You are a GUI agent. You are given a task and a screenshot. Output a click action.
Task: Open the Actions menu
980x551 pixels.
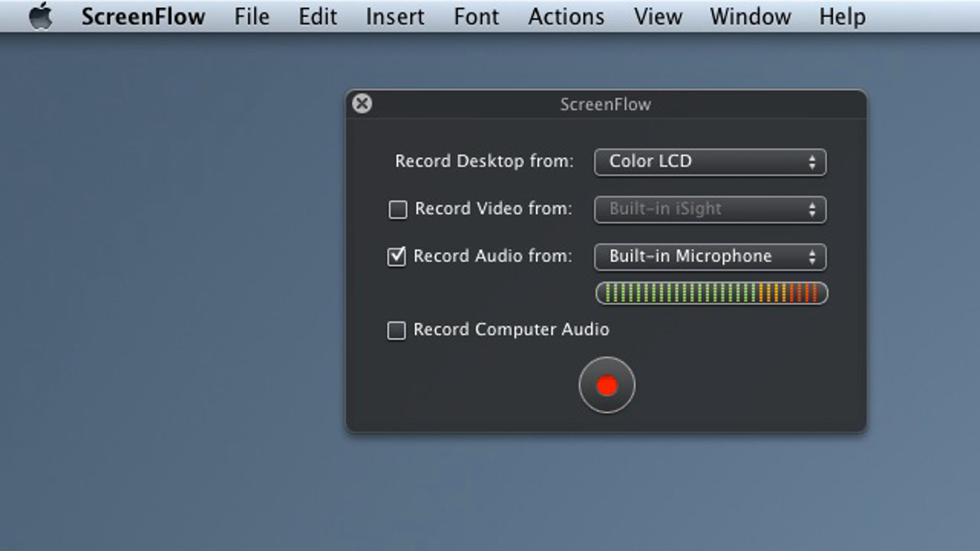pyautogui.click(x=566, y=17)
